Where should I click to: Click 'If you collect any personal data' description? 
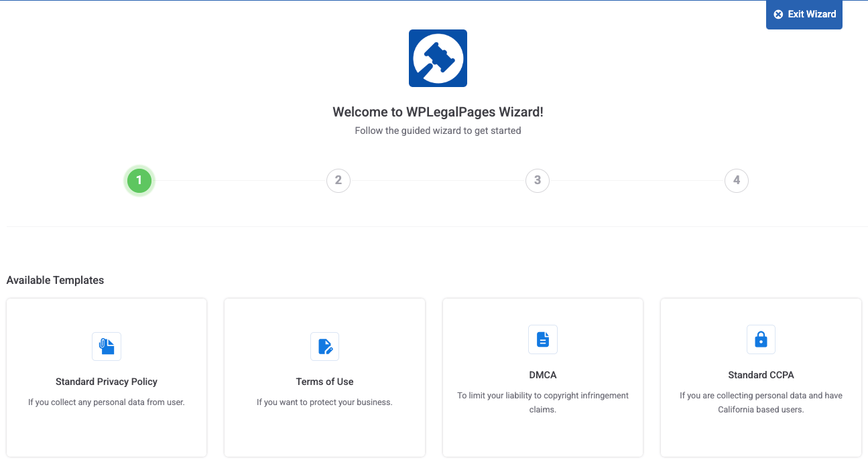click(x=107, y=402)
